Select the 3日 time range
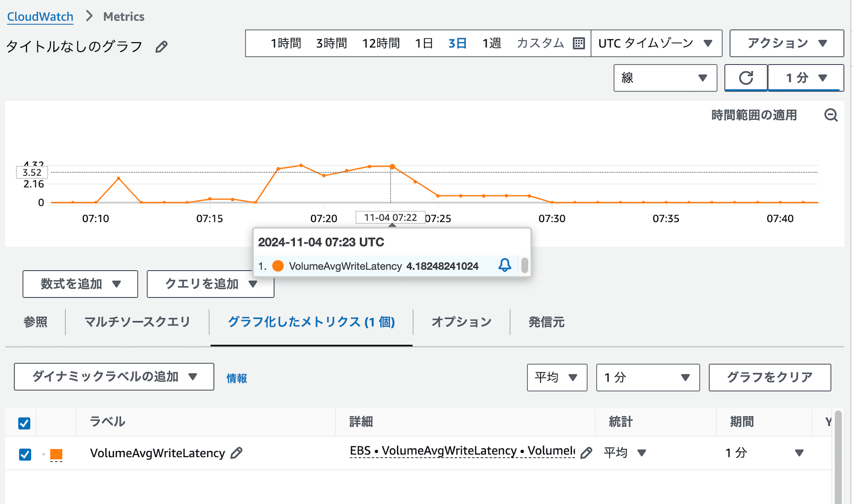 457,43
